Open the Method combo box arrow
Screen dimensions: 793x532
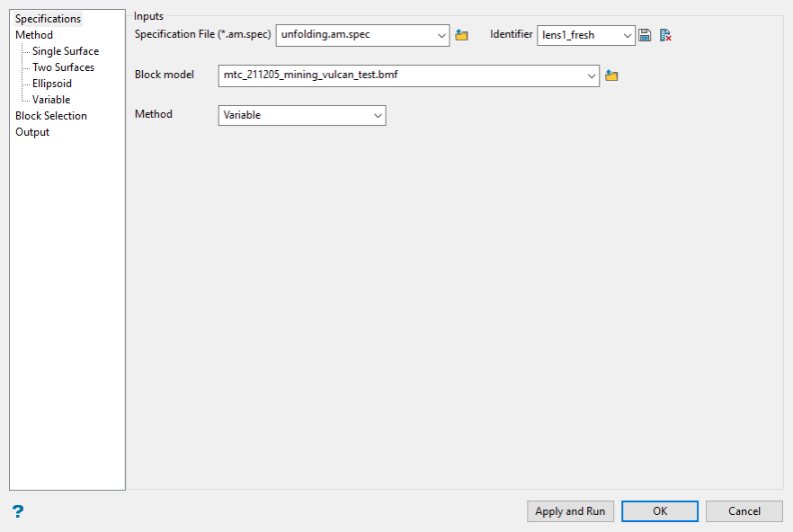(378, 115)
